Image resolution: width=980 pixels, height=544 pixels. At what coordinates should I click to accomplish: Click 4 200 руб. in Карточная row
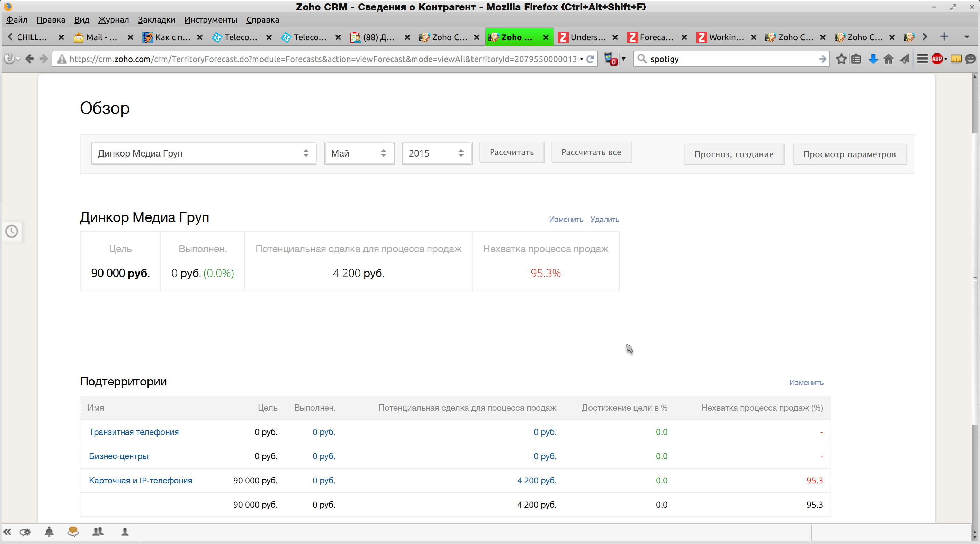point(537,480)
